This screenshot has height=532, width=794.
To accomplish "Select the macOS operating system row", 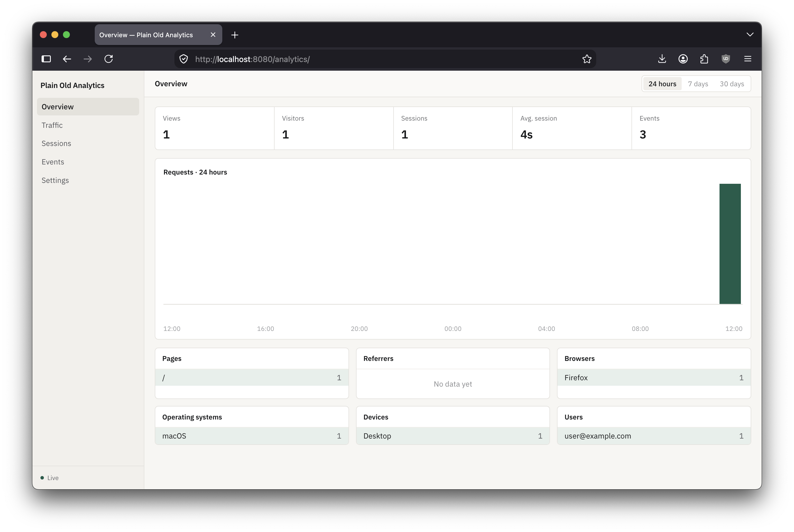I will tap(251, 436).
